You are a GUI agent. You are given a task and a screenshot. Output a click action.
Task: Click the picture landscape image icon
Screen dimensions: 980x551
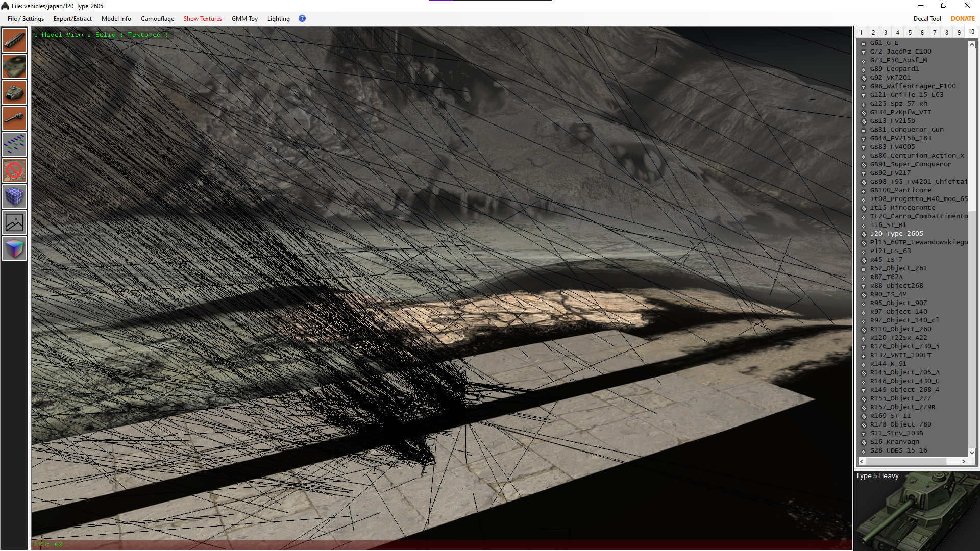coord(14,222)
